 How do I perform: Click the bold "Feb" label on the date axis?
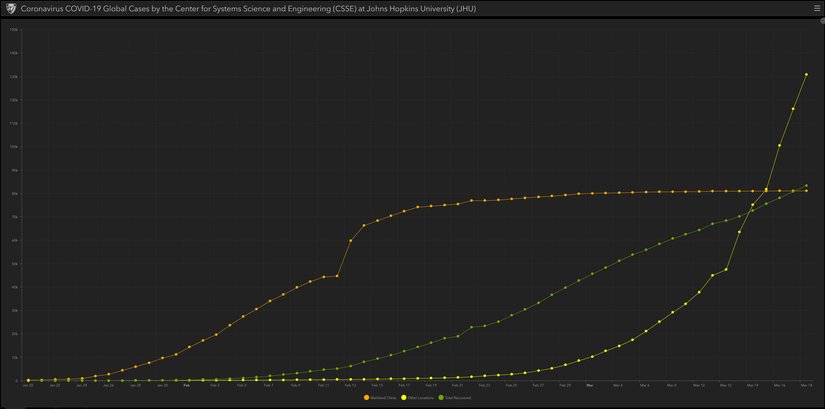[187, 384]
